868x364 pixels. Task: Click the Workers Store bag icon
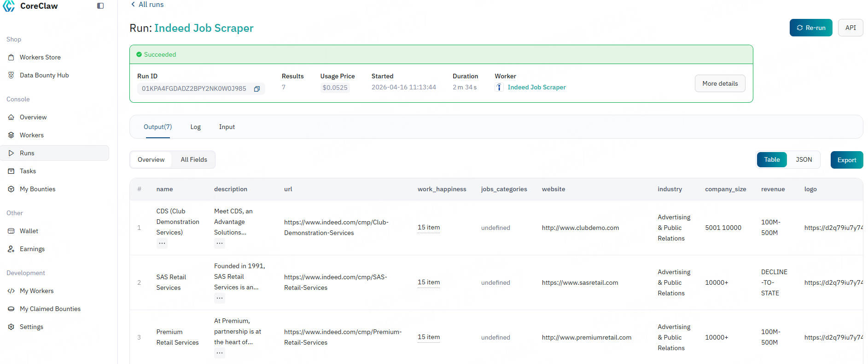pyautogui.click(x=11, y=57)
